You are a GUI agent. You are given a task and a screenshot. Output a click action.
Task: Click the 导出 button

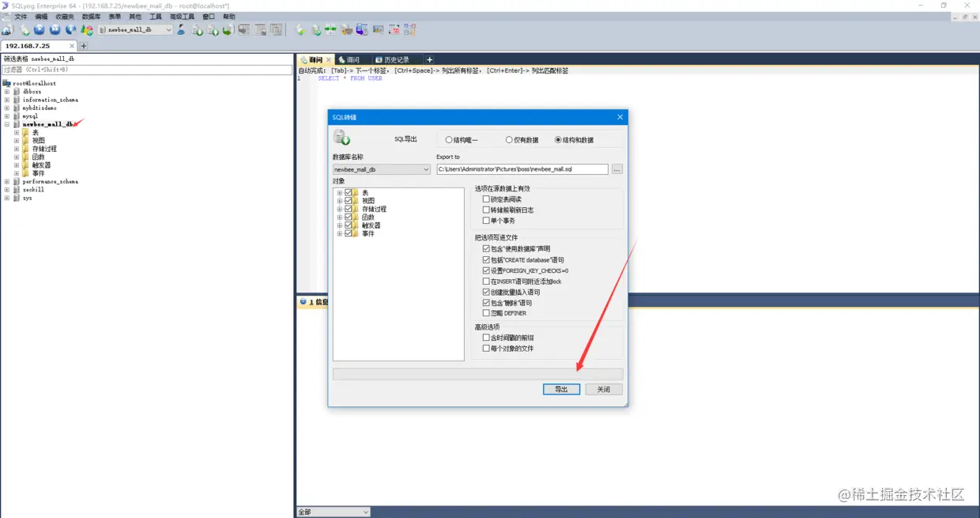click(561, 389)
